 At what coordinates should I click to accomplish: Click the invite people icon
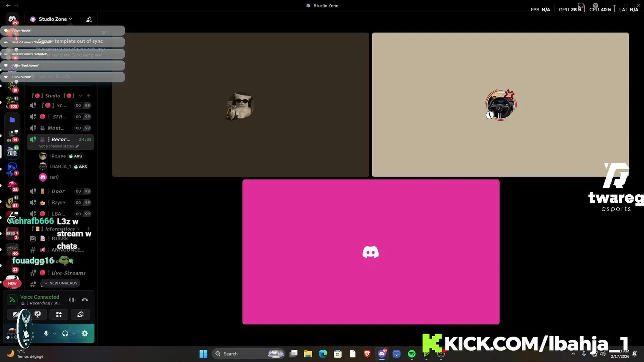[x=89, y=19]
